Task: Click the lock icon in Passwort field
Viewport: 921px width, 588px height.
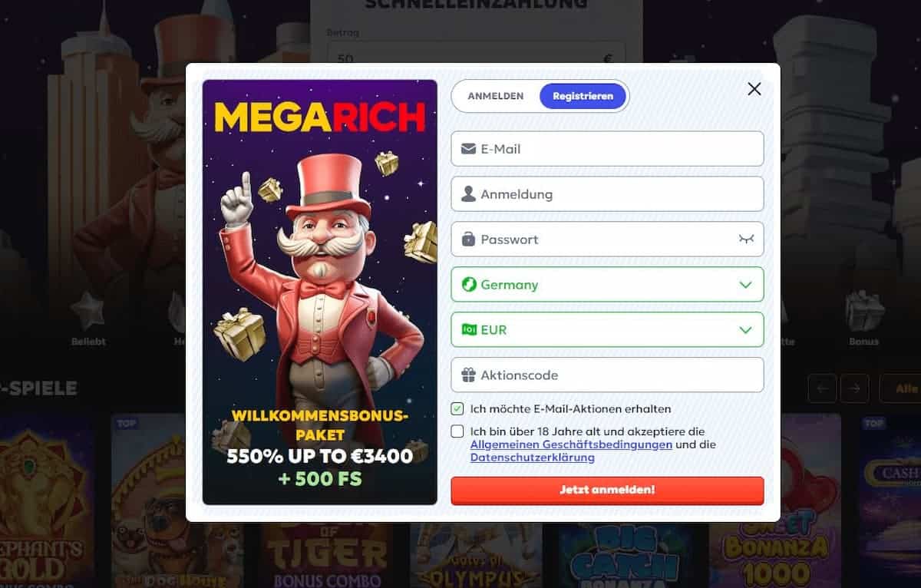Action: click(468, 239)
